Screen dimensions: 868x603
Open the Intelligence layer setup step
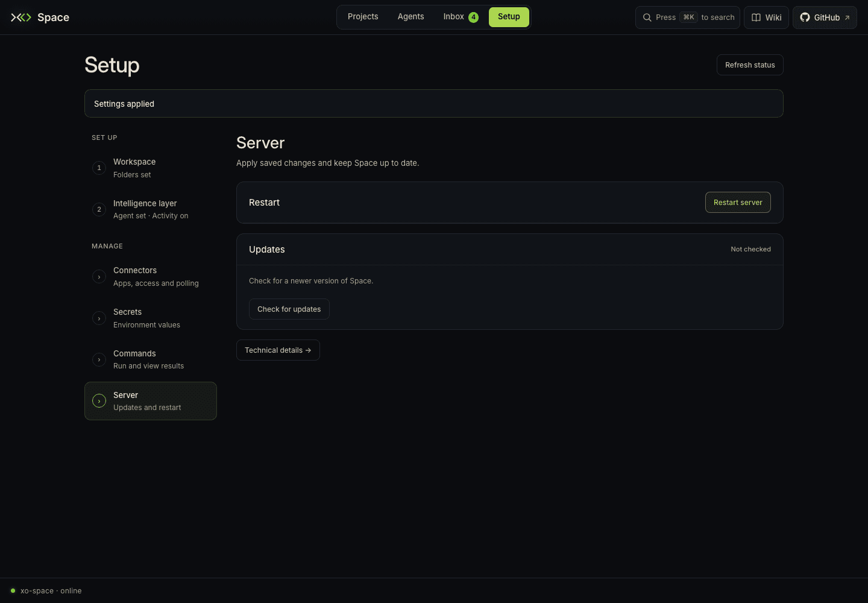pos(151,209)
